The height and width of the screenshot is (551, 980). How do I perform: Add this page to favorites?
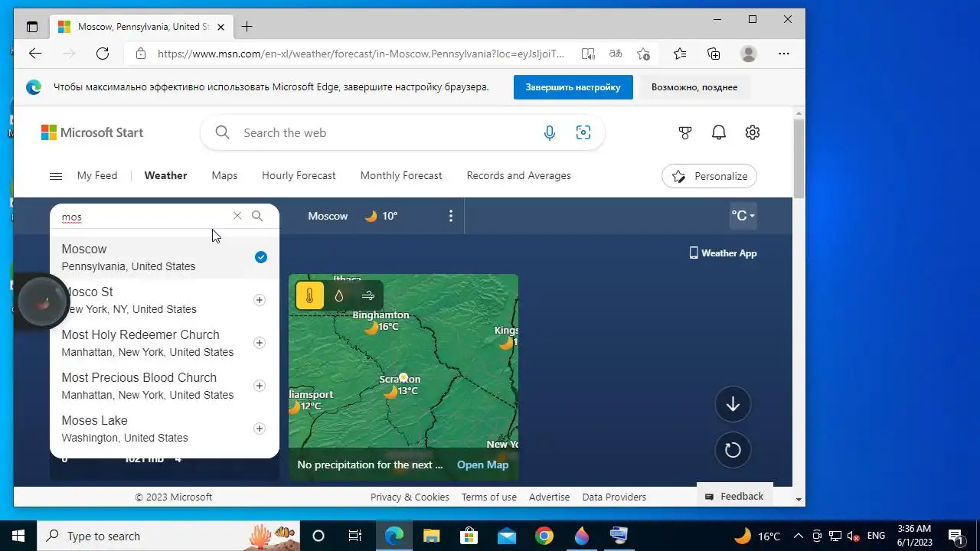[x=643, y=54]
